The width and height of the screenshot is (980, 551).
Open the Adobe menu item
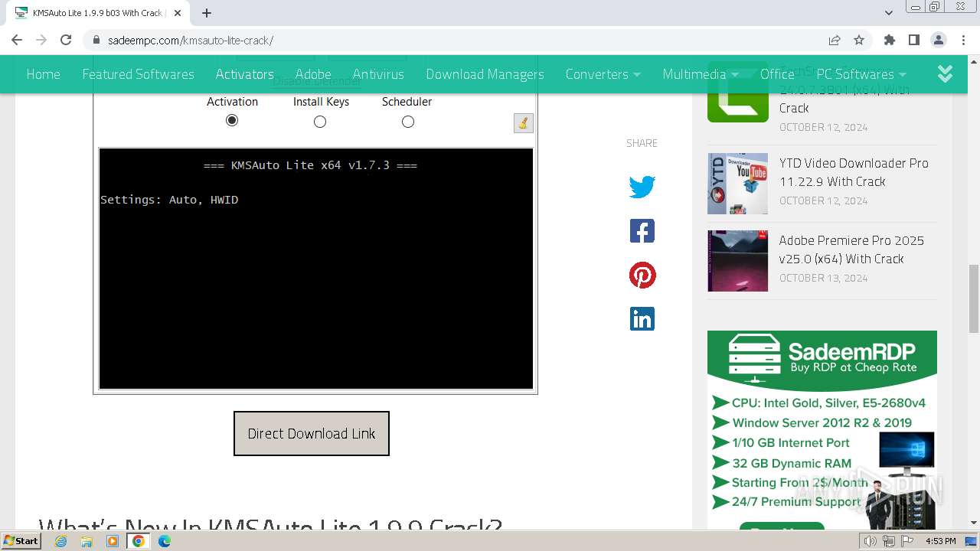point(313,74)
